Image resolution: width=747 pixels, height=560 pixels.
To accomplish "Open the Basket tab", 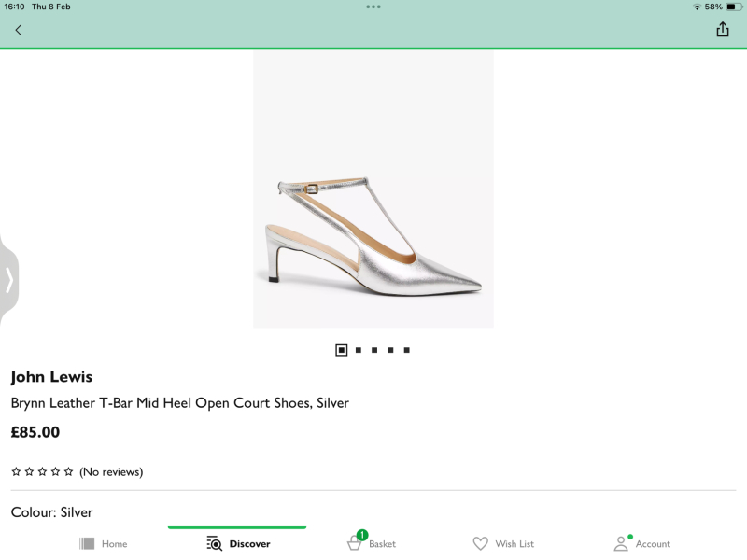I will pos(372,542).
